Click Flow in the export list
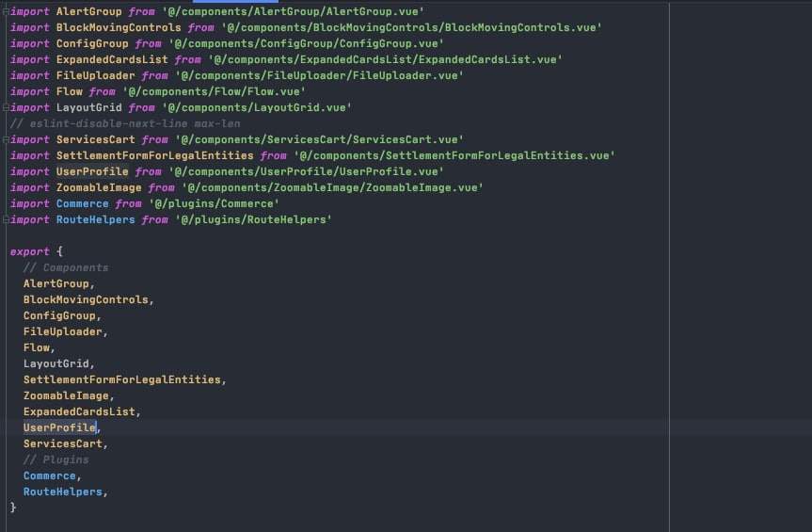This screenshot has width=812, height=532. pyautogui.click(x=37, y=348)
